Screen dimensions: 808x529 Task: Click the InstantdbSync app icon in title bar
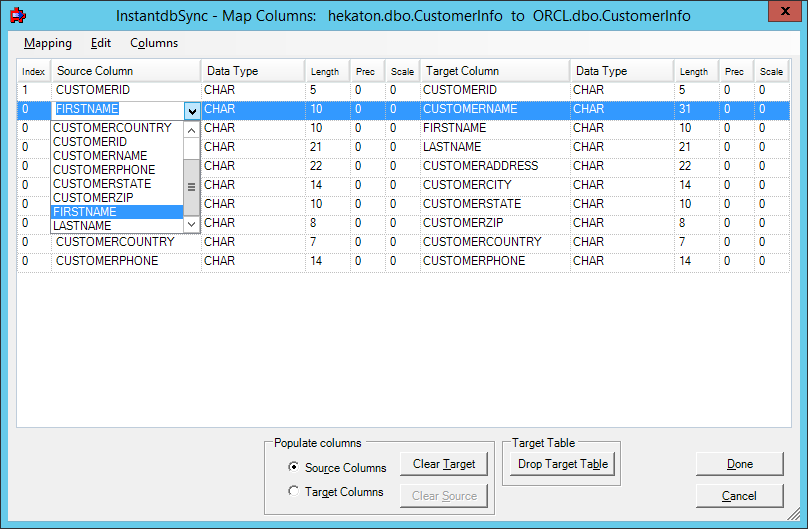click(18, 15)
